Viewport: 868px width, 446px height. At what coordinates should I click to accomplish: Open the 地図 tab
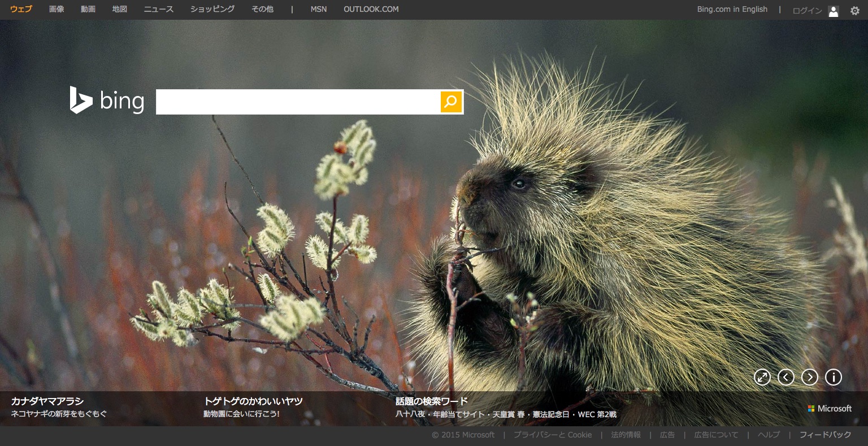tap(120, 9)
